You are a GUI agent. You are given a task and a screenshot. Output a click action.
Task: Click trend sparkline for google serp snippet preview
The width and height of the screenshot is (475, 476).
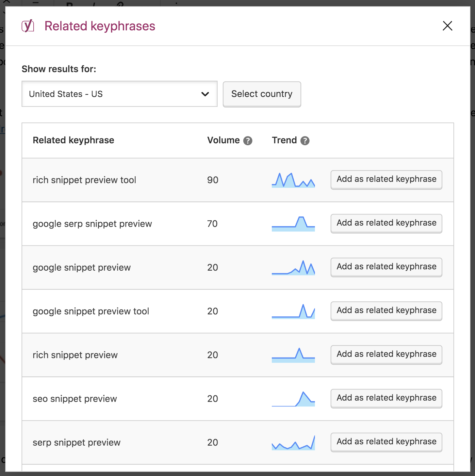pos(293,224)
